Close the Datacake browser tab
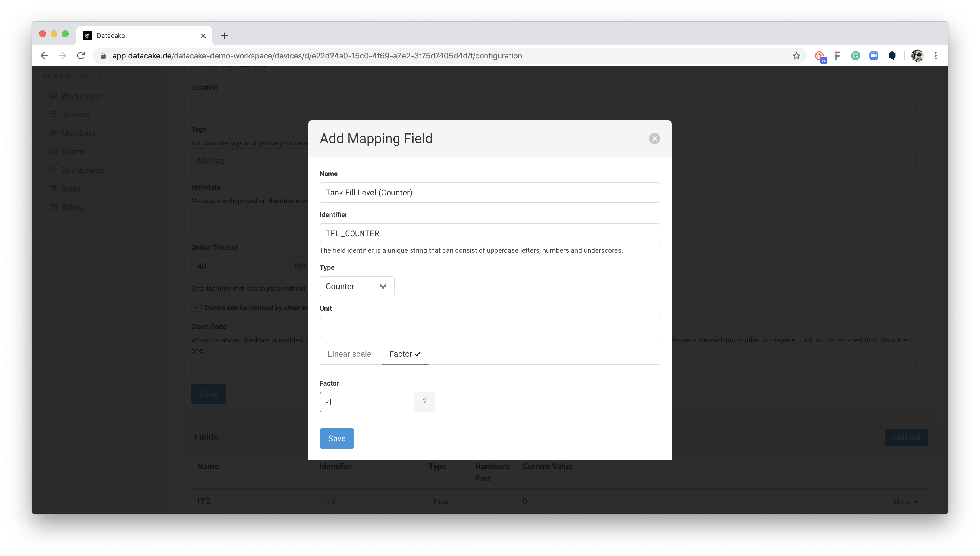This screenshot has height=556, width=980. [203, 35]
